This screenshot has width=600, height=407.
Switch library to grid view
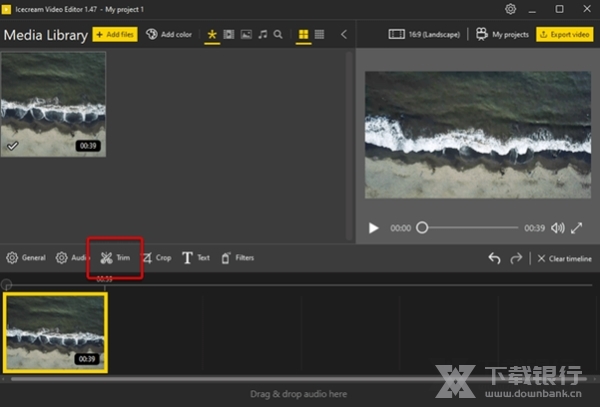click(x=303, y=34)
